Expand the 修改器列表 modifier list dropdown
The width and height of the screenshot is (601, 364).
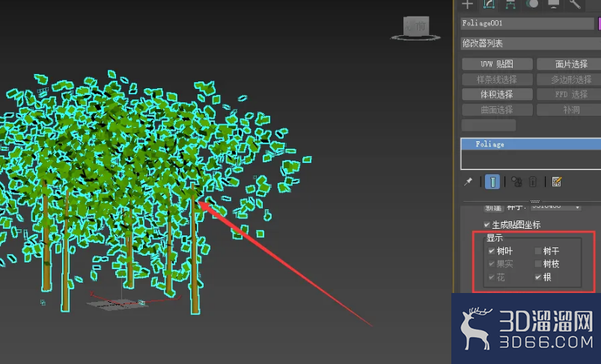pos(531,43)
